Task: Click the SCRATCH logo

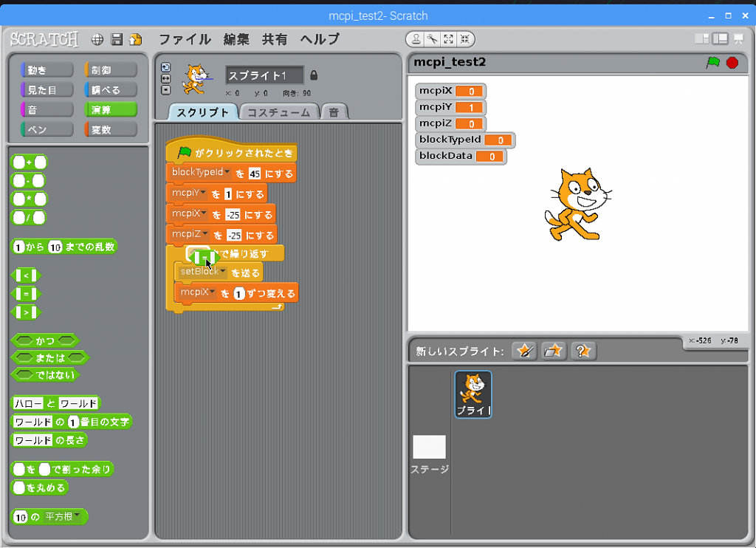Action: pos(44,39)
